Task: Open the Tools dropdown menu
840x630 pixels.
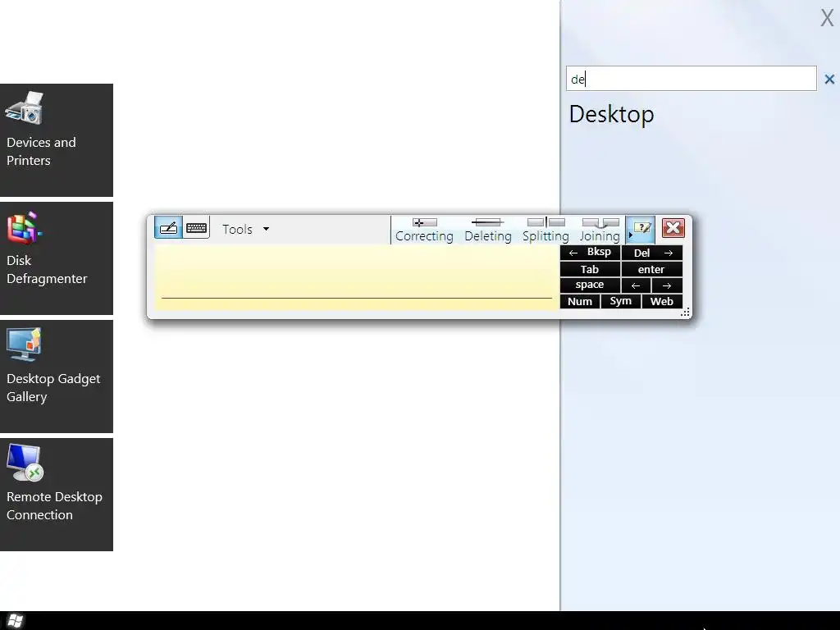Action: coord(245,230)
